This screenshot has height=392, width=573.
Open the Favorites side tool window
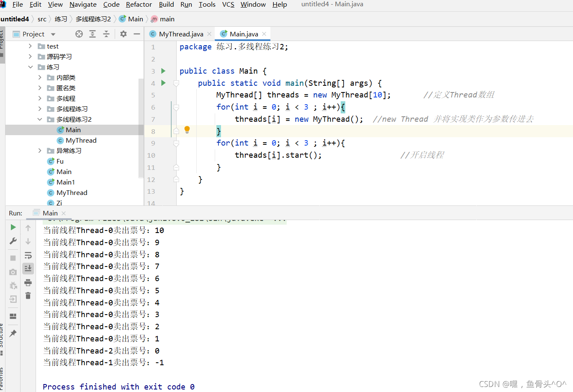tap(2, 380)
